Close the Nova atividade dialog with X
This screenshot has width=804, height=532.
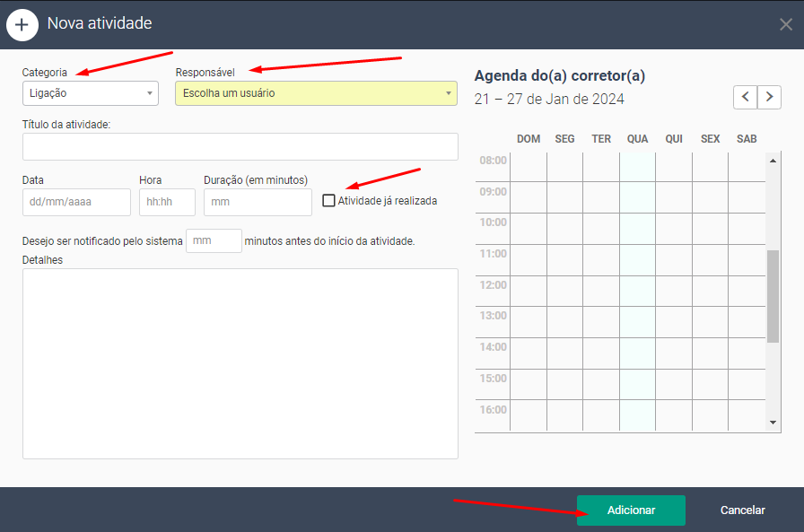(x=785, y=24)
